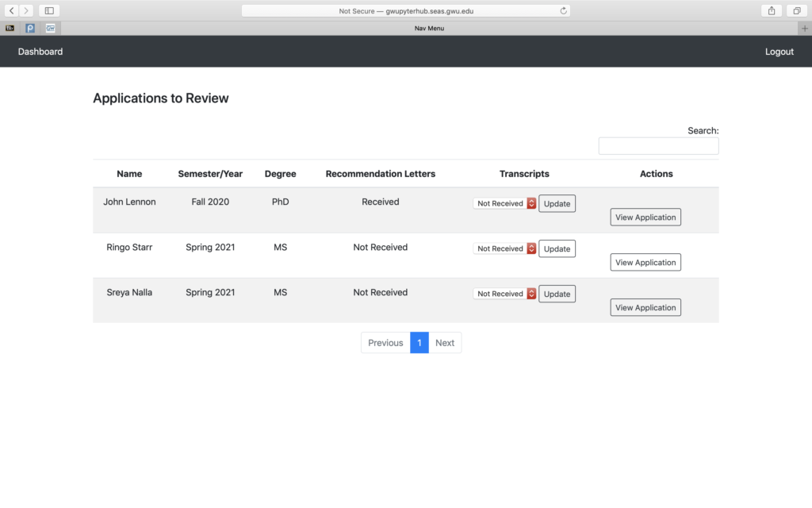This screenshot has width=812, height=508.
Task: View Application for Sreya Nalla
Action: point(645,308)
